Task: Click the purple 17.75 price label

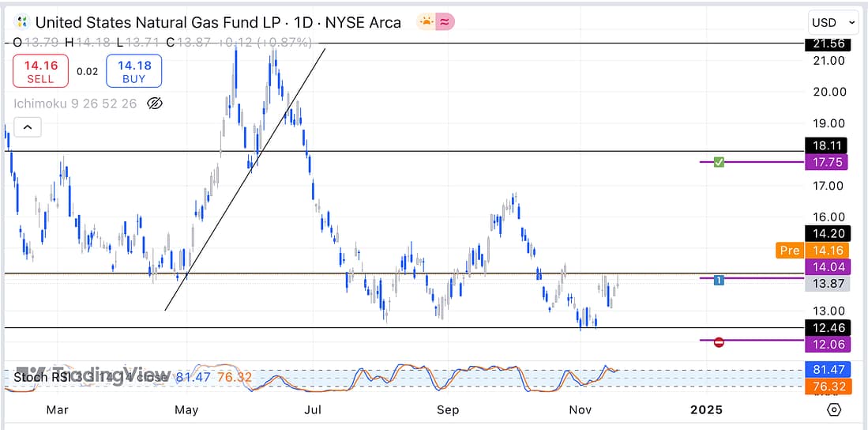Action: (825, 162)
